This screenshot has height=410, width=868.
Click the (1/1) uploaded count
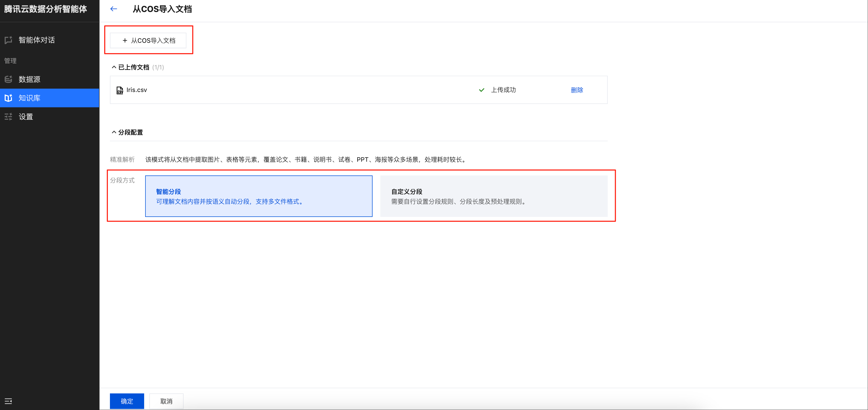158,67
